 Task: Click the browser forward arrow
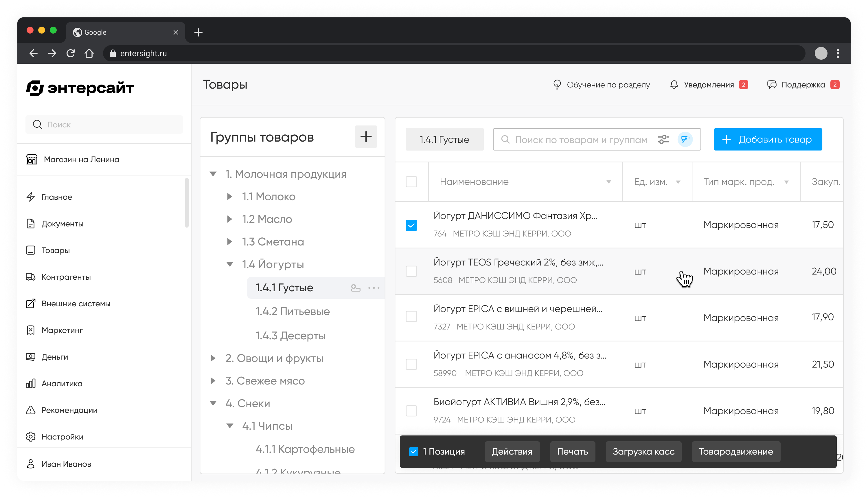[x=52, y=53]
